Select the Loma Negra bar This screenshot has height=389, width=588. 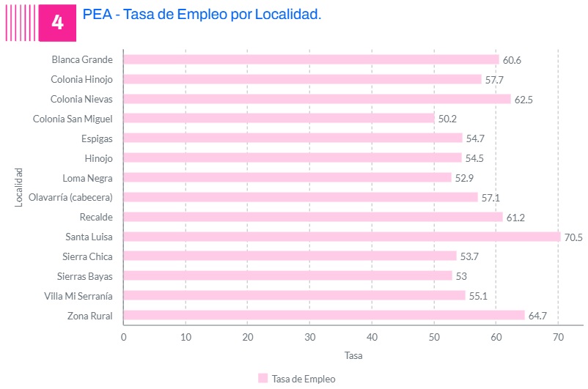pyautogui.click(x=287, y=177)
